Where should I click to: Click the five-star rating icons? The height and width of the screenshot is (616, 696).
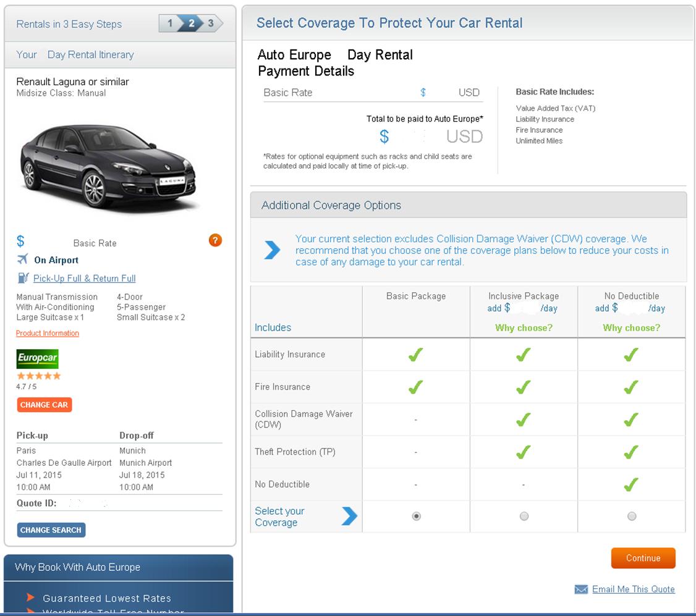tap(38, 376)
